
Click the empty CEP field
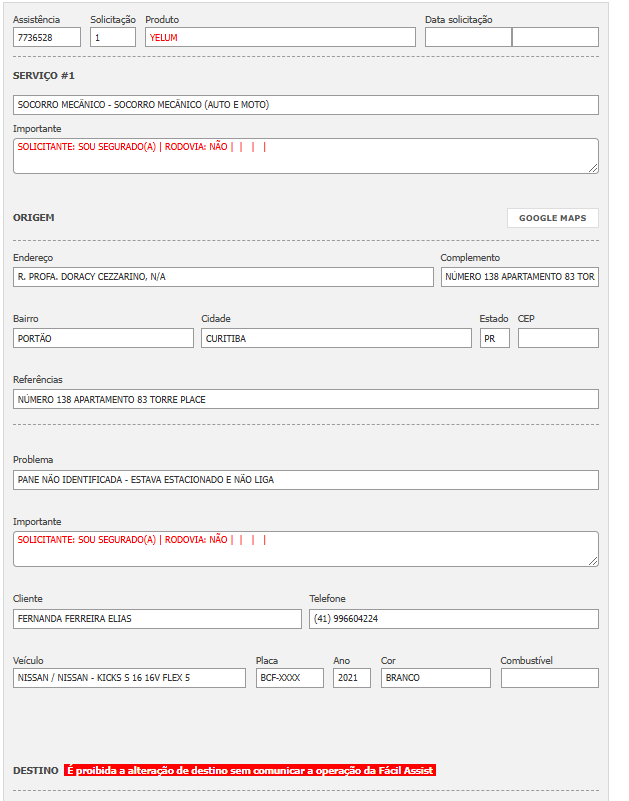pos(557,338)
